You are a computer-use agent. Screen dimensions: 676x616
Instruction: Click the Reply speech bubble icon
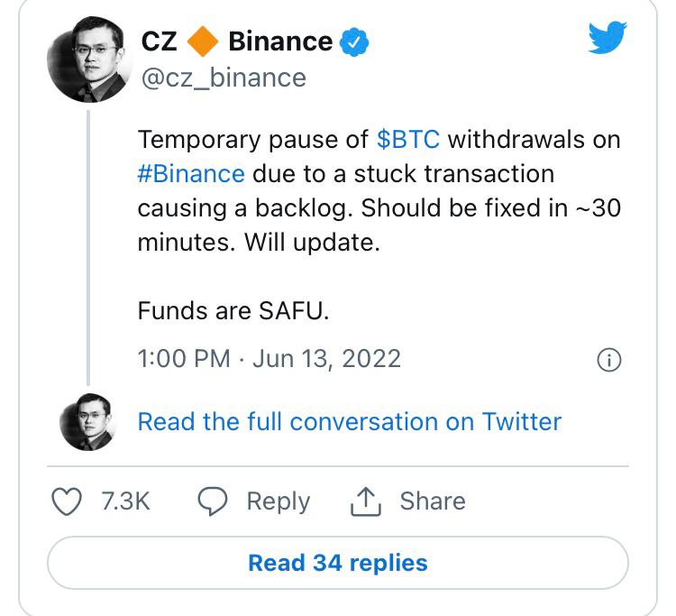tap(212, 501)
